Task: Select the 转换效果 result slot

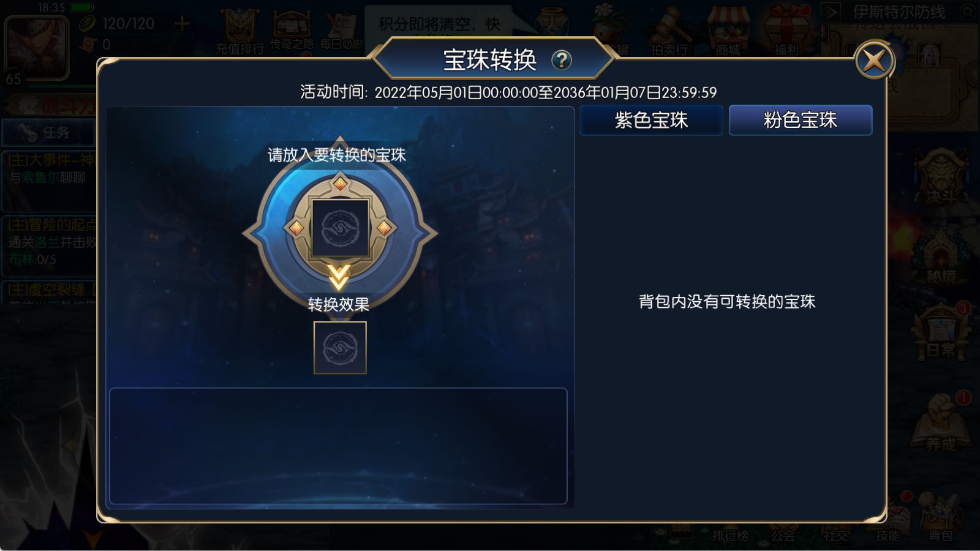Action: click(x=340, y=348)
